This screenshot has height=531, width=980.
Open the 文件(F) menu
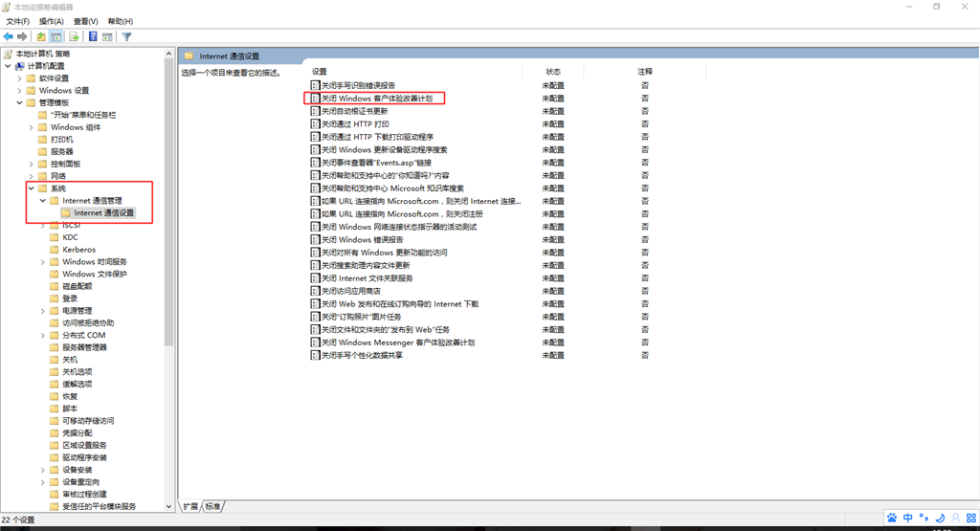click(x=17, y=21)
